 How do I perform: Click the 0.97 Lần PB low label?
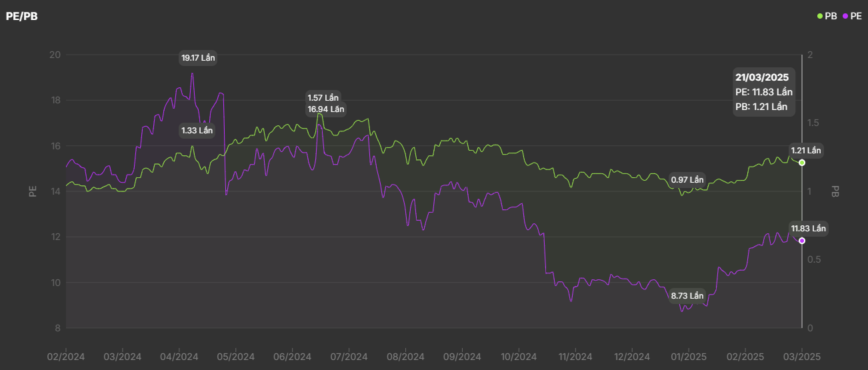tap(687, 180)
